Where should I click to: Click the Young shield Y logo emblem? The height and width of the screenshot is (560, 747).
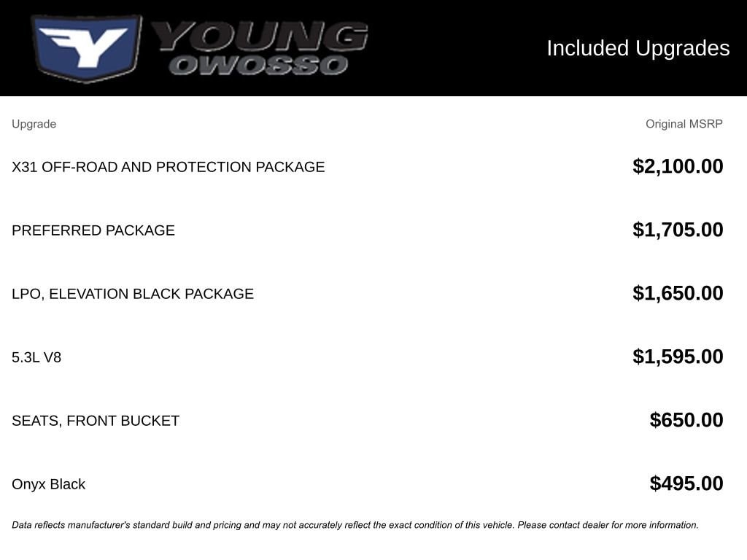[x=86, y=48]
